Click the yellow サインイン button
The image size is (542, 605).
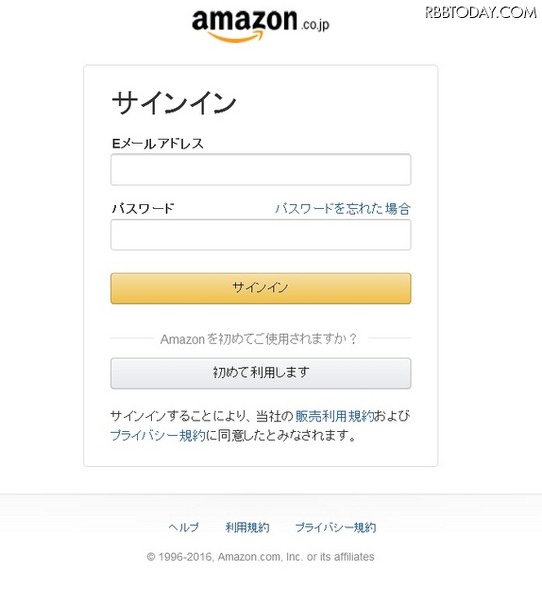click(x=261, y=289)
